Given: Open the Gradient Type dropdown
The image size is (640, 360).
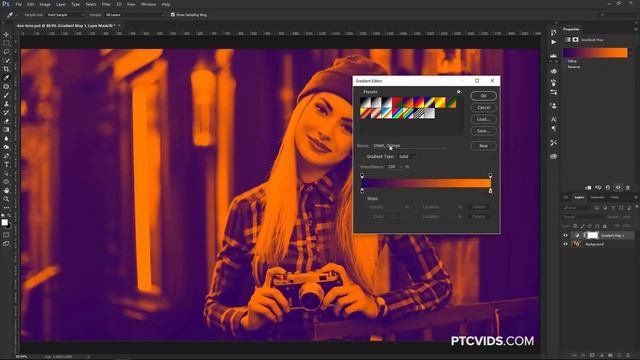Looking at the screenshot, I should tap(407, 156).
